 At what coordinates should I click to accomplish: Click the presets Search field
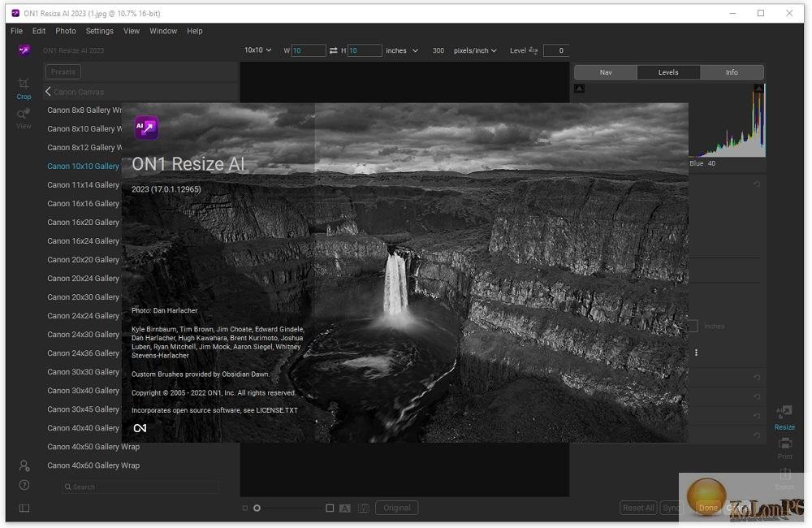click(x=140, y=487)
